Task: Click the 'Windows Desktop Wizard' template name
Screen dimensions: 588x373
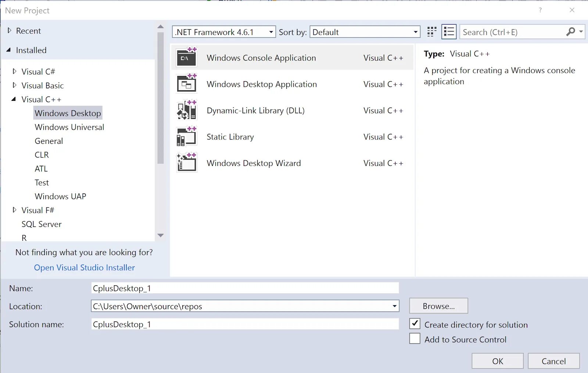Action: [254, 163]
